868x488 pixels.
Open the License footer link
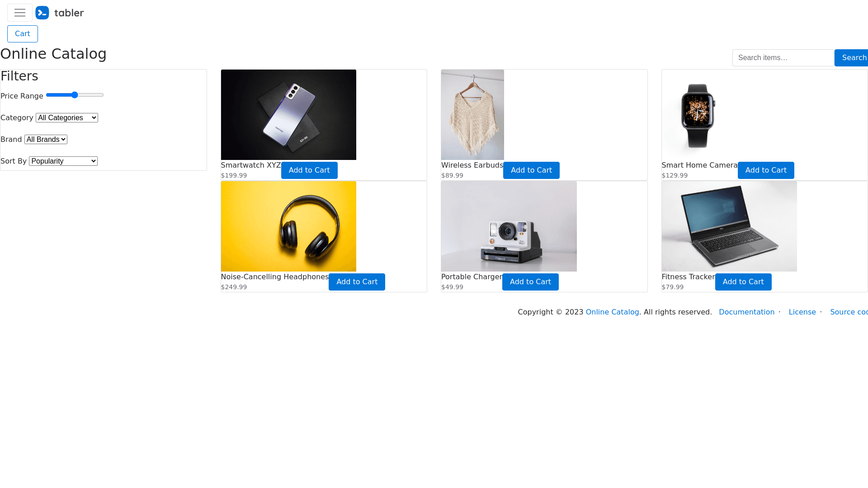point(802,312)
